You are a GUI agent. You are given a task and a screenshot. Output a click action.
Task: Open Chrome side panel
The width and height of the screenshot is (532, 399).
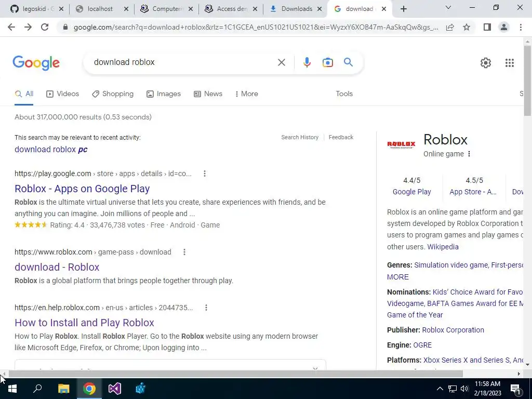[487, 27]
